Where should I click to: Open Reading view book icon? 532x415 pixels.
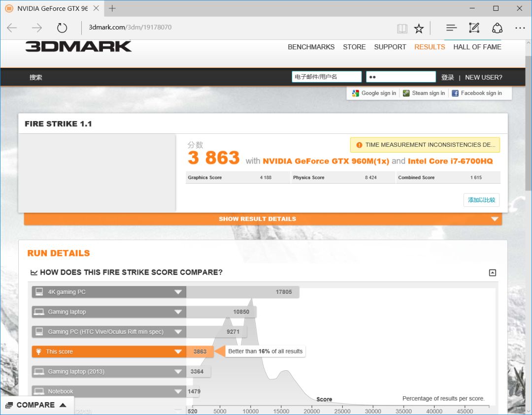coord(402,29)
